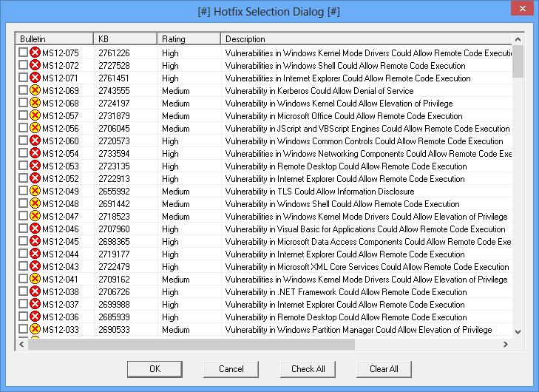539x392 pixels.
Task: Click the red severity icon for MS12-046
Action: click(35, 229)
